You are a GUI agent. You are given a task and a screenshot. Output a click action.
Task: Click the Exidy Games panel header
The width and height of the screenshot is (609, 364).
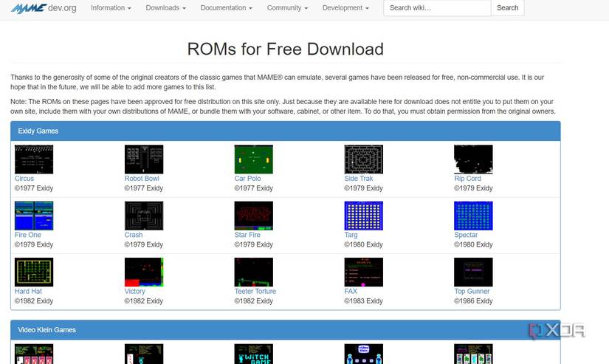(x=286, y=131)
